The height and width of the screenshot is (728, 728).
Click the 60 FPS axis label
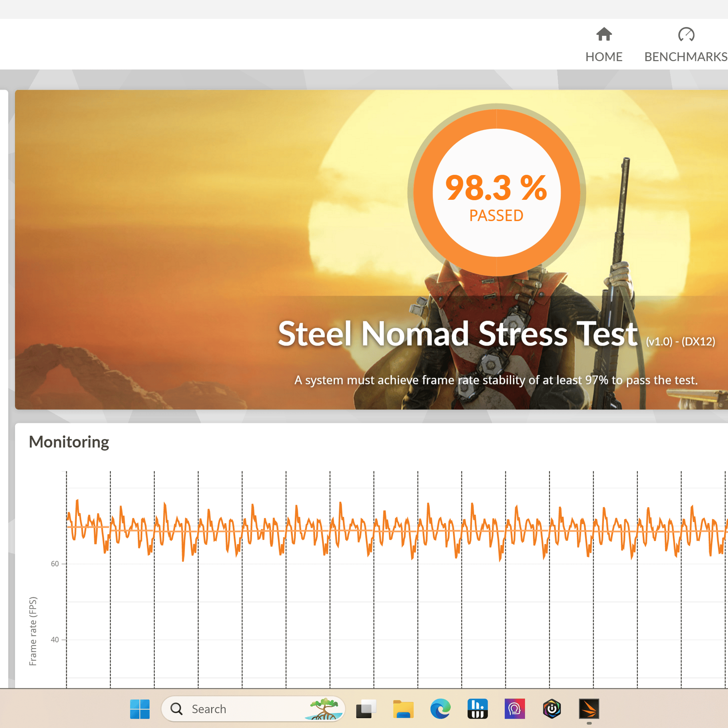[x=55, y=564]
